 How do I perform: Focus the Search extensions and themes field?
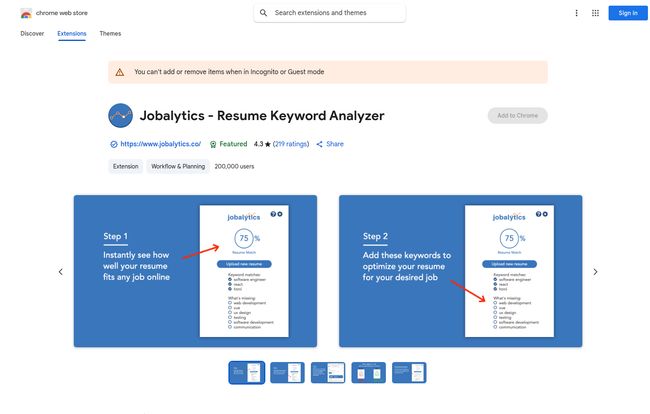(x=330, y=13)
